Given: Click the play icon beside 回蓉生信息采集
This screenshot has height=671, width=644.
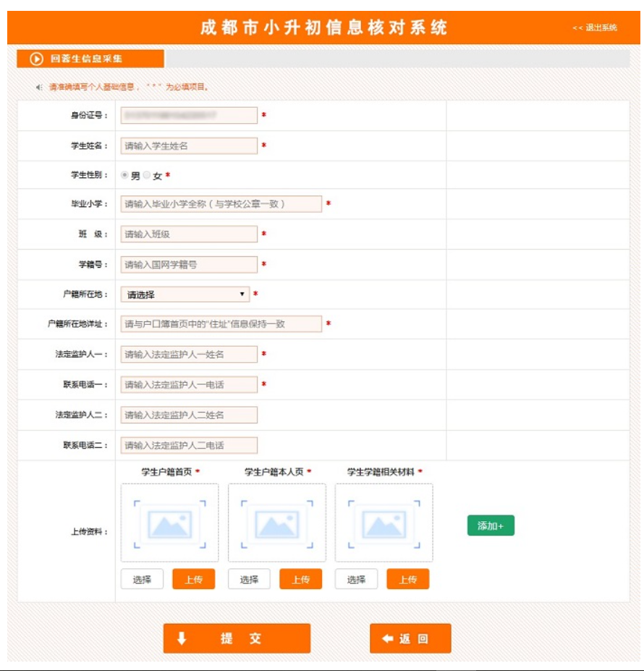Looking at the screenshot, I should 35,59.
